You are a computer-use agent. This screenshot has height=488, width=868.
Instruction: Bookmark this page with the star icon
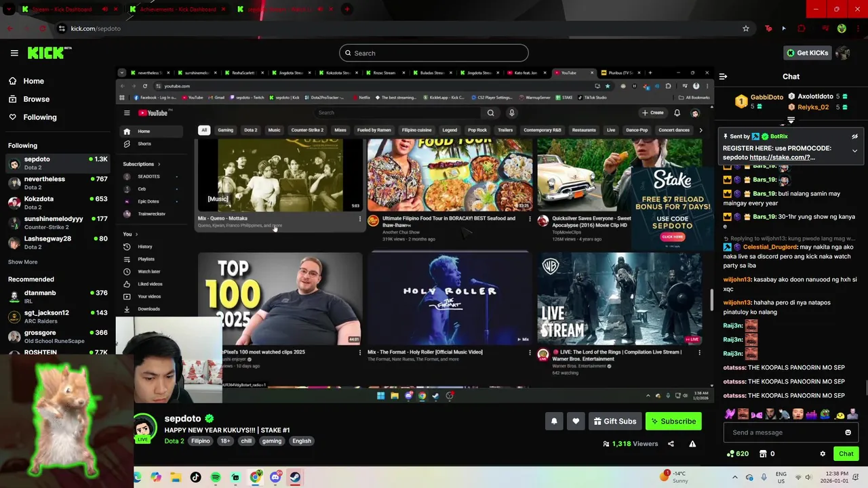pos(746,28)
